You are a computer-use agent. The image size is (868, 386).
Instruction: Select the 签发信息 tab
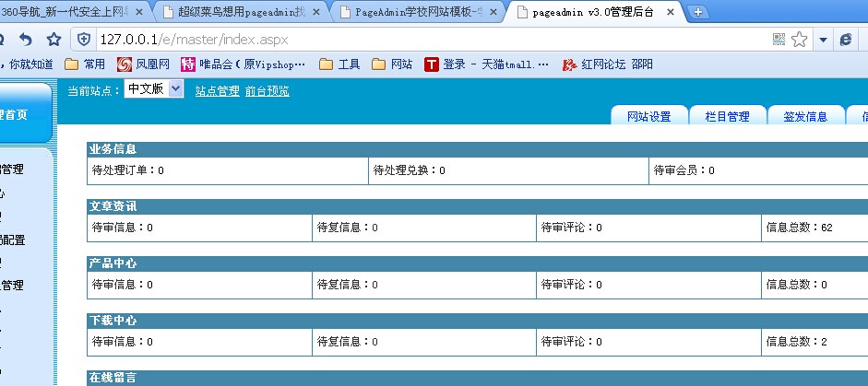pos(805,116)
